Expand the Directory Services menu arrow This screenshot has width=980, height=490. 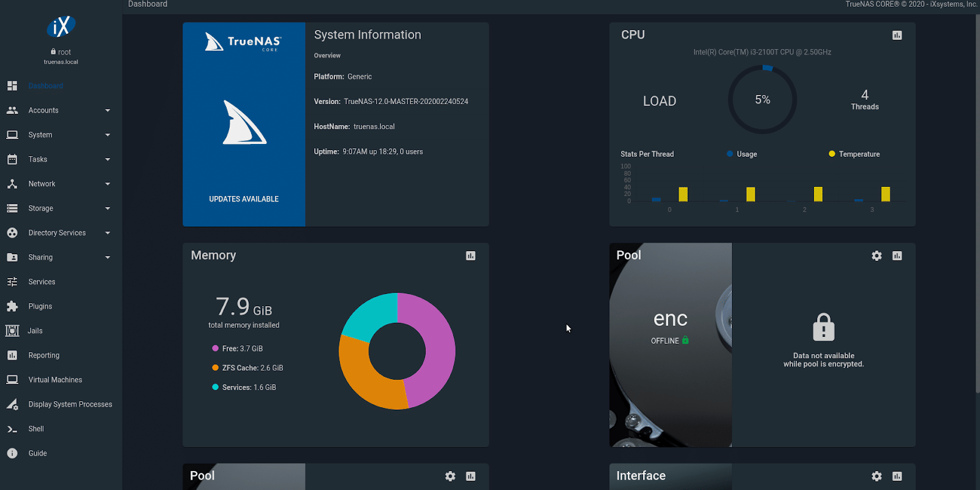pos(108,233)
